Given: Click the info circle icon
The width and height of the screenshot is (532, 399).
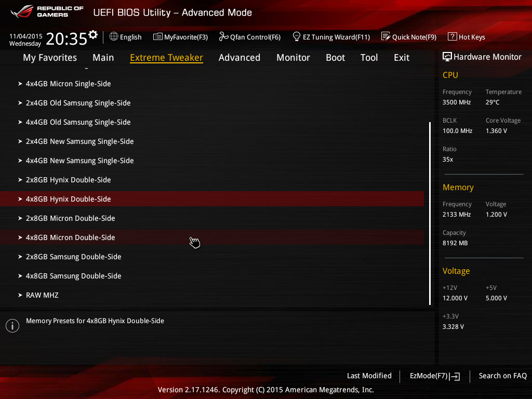Looking at the screenshot, I should (12, 326).
